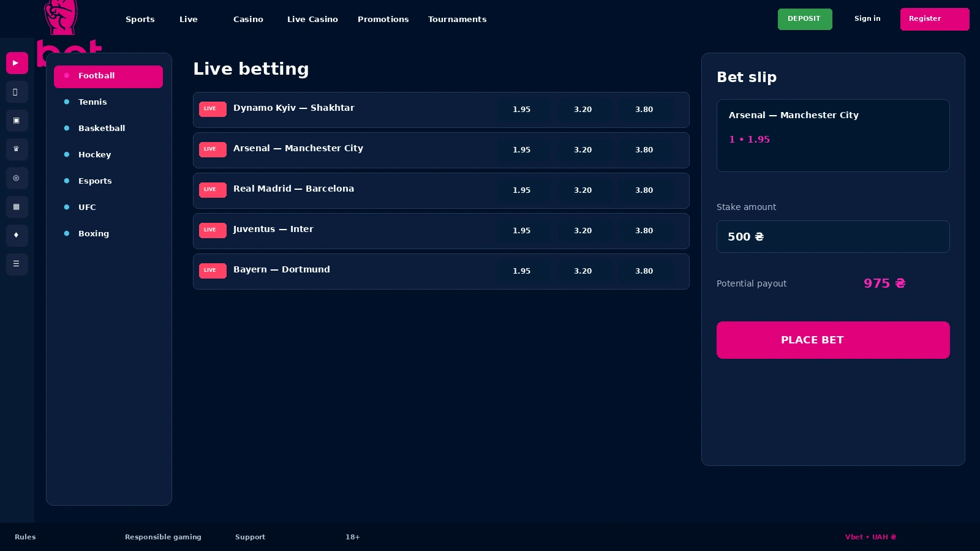Select Football in sports list
The width and height of the screenshot is (980, 551).
(x=108, y=77)
